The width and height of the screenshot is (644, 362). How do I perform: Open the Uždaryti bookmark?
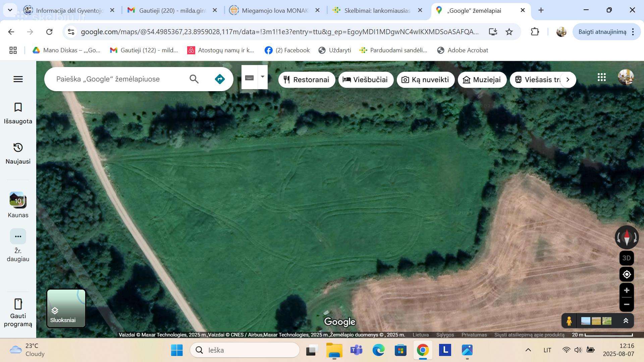point(335,50)
